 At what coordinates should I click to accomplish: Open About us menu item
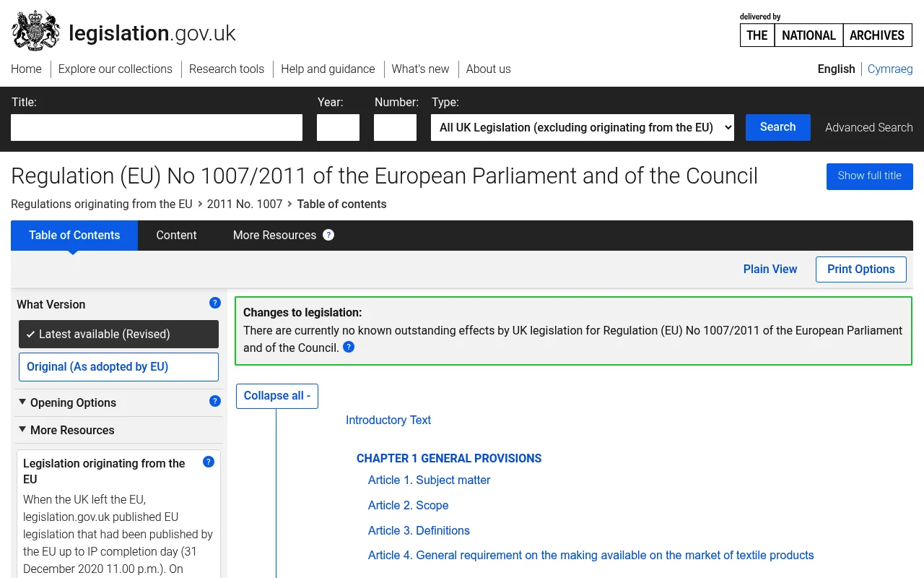[488, 69]
